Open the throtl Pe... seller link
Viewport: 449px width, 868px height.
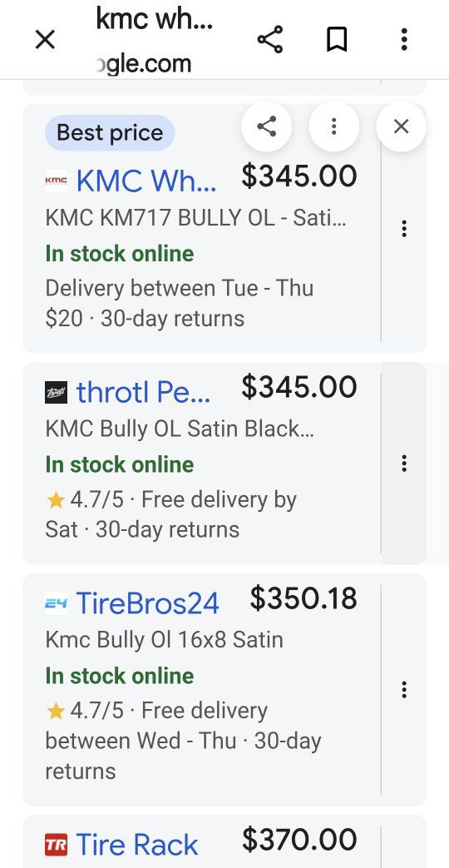click(x=143, y=393)
